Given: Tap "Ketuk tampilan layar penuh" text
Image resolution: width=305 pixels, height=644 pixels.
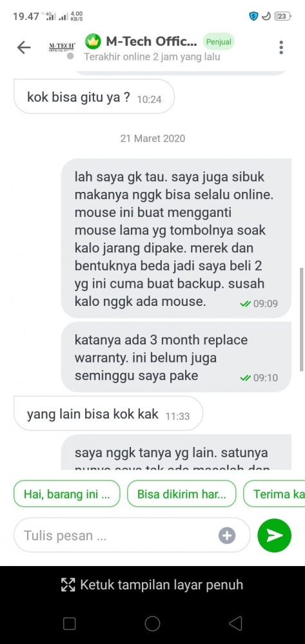Looking at the screenshot, I should click(162, 585).
